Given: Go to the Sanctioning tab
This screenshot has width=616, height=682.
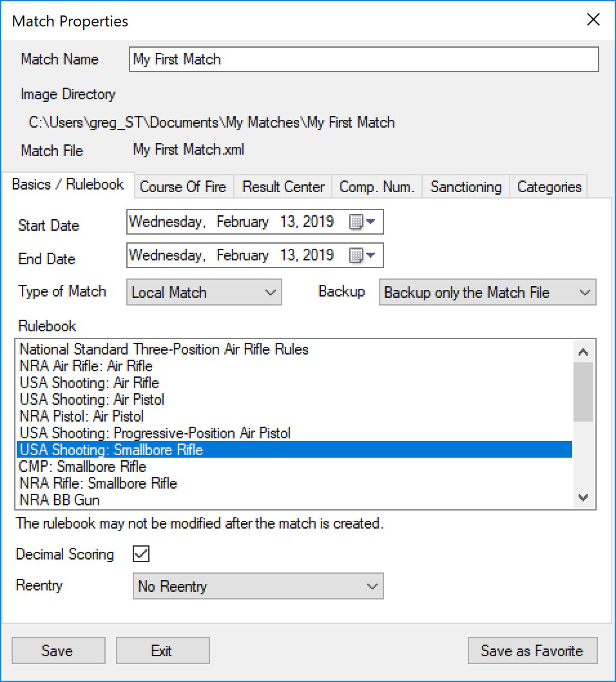Looking at the screenshot, I should [466, 187].
